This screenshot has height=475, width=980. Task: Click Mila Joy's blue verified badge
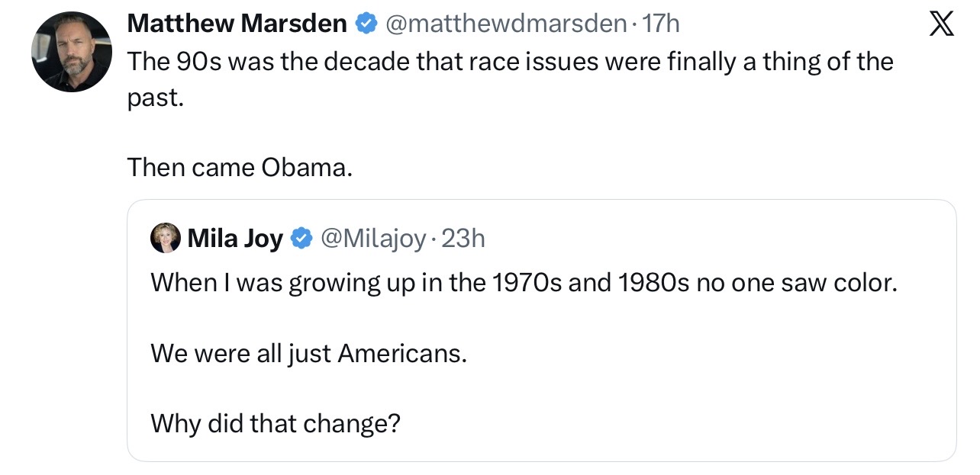point(302,239)
